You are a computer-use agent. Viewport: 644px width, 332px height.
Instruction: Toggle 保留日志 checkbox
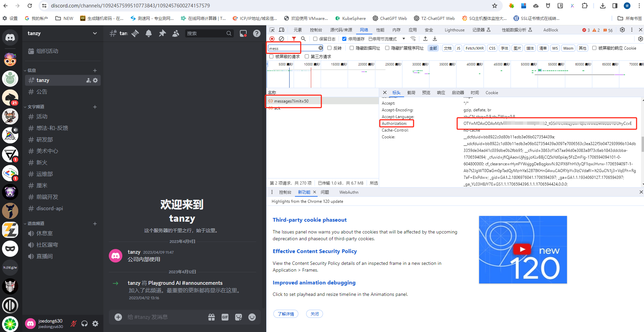pos(315,39)
